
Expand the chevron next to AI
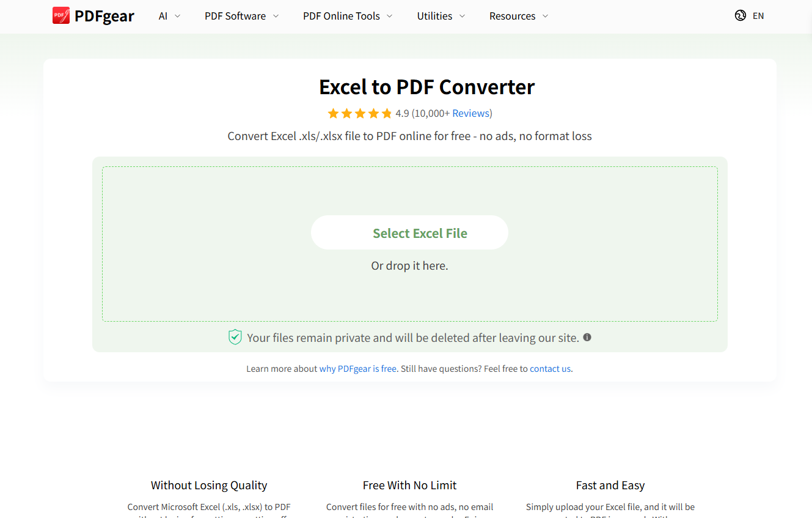pyautogui.click(x=178, y=16)
